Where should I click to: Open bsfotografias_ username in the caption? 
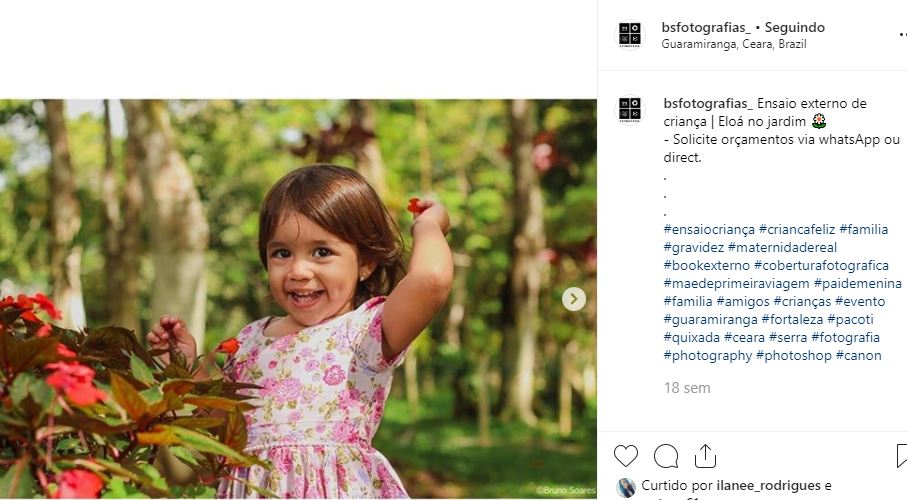706,103
